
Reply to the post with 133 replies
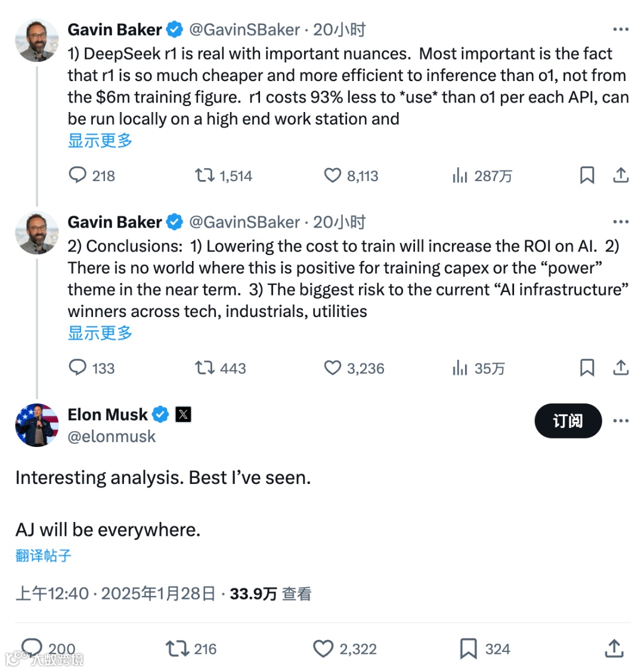78,368
